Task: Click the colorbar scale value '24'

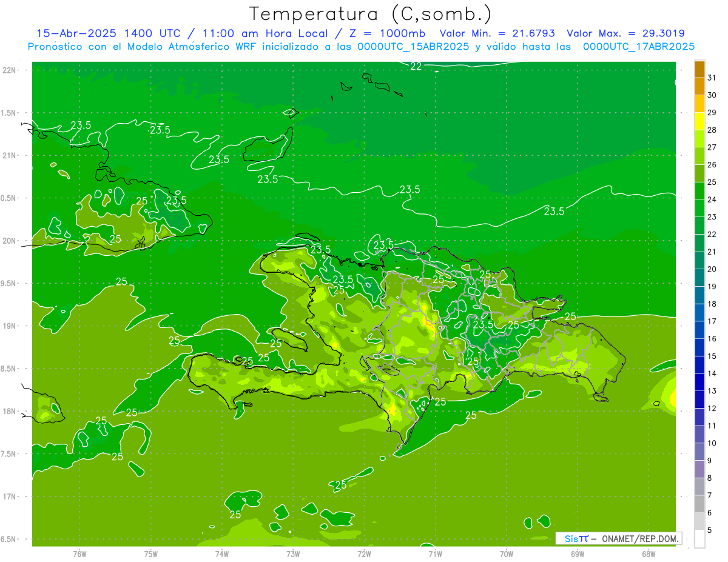Action: coord(712,199)
